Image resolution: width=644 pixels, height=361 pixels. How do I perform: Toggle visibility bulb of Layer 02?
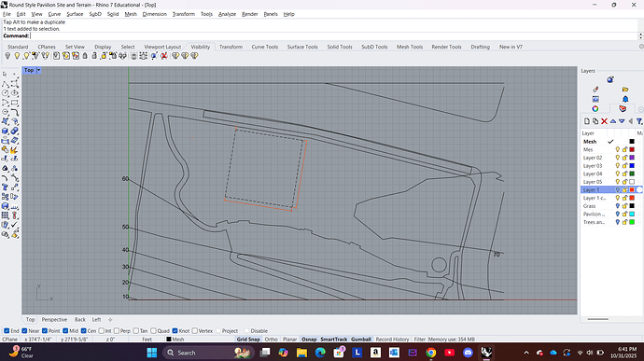click(617, 158)
